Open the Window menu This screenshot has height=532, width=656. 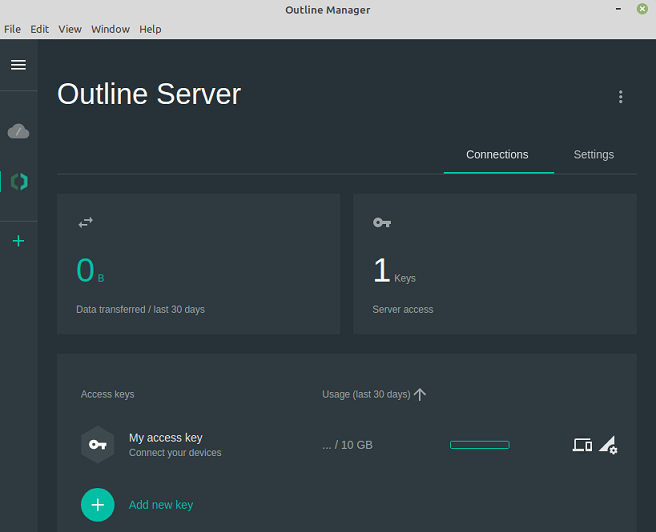(110, 29)
